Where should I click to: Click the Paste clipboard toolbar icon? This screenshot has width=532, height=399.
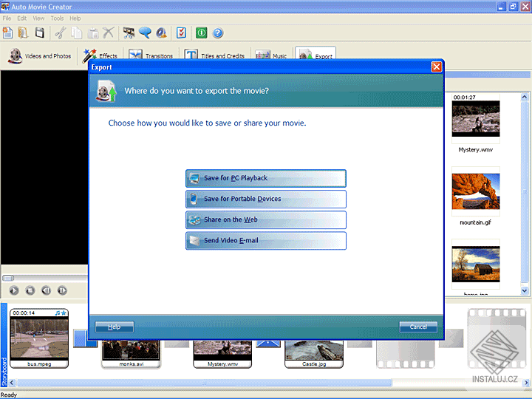93,33
